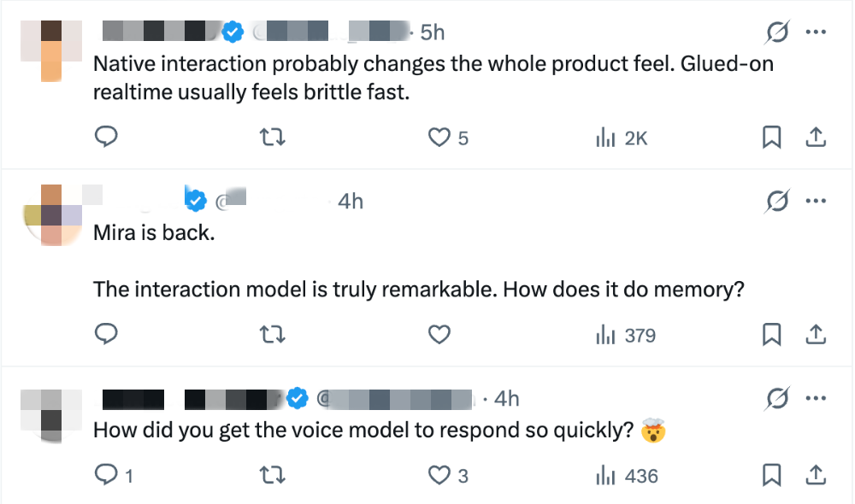Like the 'Glued-on realtime' tweet

(x=448, y=138)
